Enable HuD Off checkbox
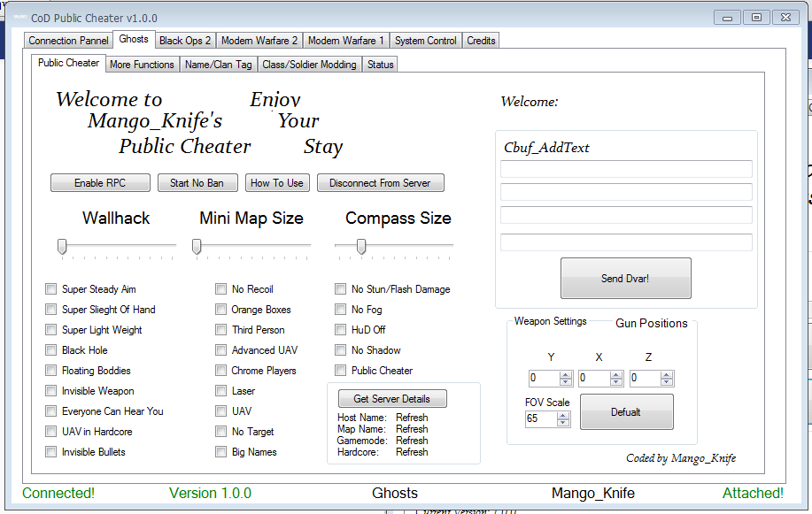Screen dimensions: 812x514 click(x=340, y=330)
